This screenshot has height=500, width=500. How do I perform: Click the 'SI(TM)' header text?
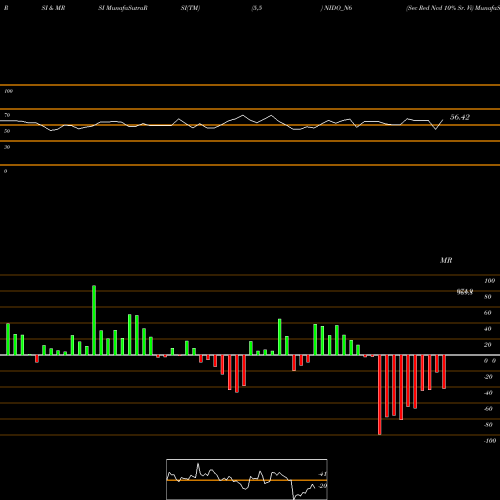tap(190, 8)
